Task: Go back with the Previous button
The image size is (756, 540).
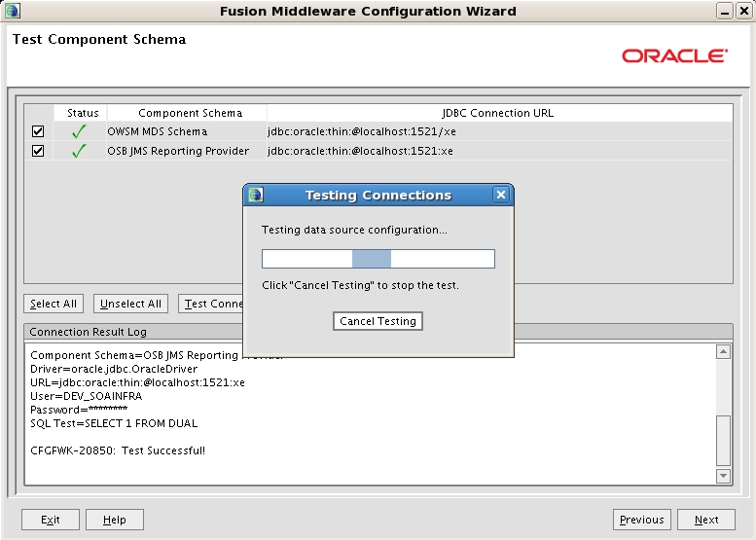Action: click(x=642, y=520)
